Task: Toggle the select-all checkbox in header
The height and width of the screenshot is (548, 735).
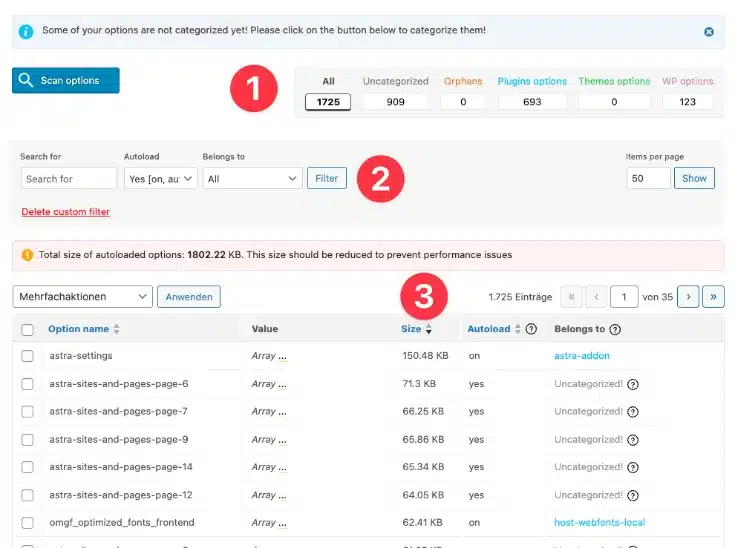Action: click(28, 329)
